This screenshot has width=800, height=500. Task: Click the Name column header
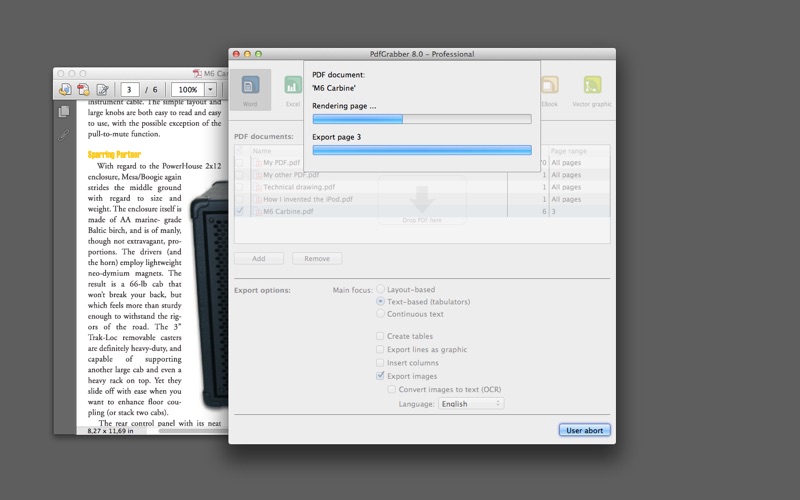tap(262, 151)
